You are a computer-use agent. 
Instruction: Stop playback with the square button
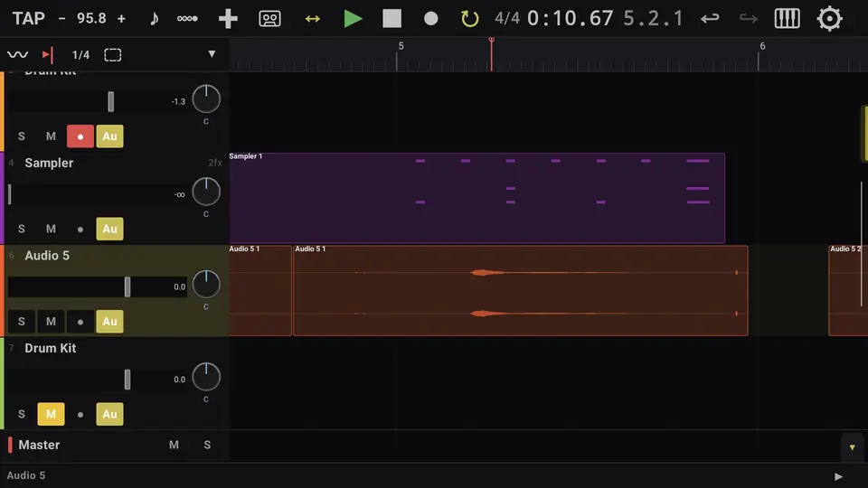[392, 18]
